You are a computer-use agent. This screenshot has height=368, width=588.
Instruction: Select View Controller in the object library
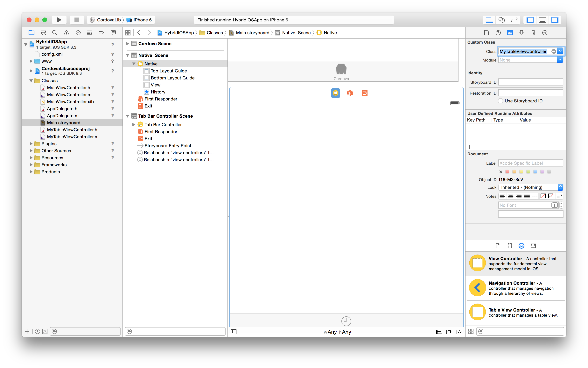coord(516,263)
